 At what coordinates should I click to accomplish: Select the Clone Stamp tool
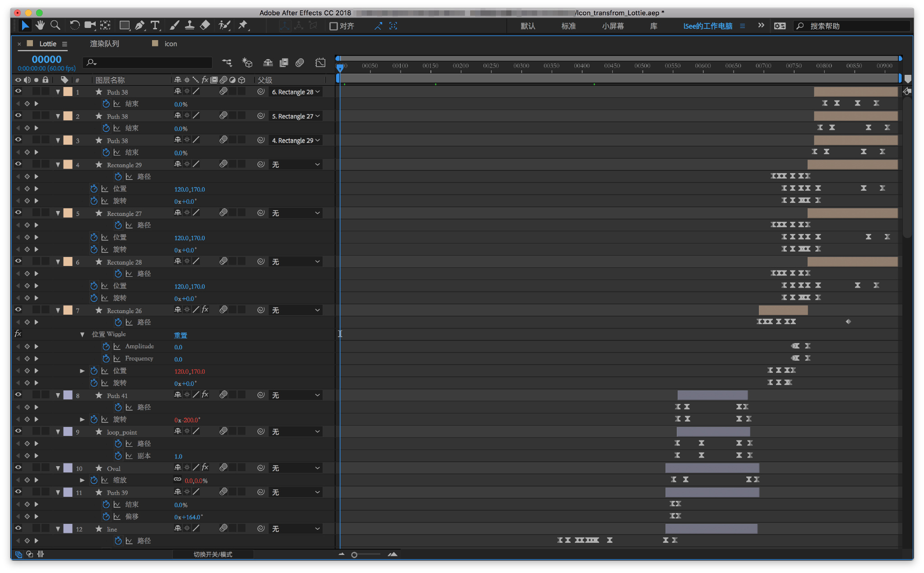(189, 25)
